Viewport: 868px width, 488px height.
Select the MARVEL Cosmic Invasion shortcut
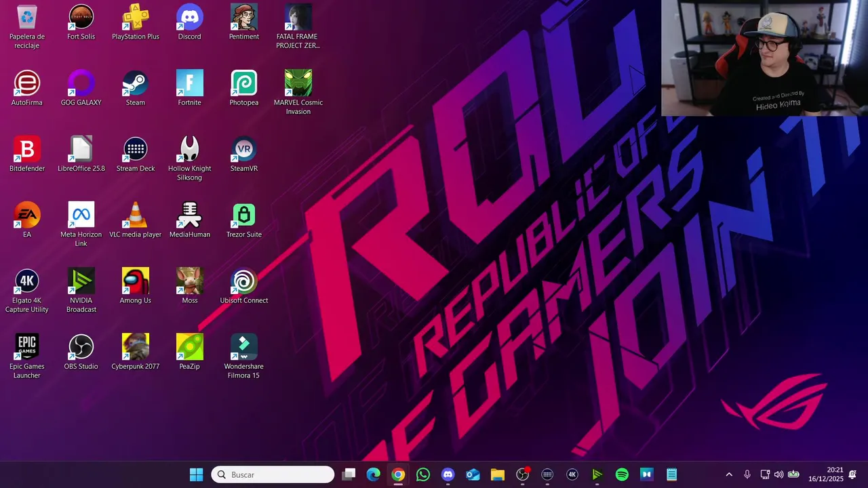(298, 93)
